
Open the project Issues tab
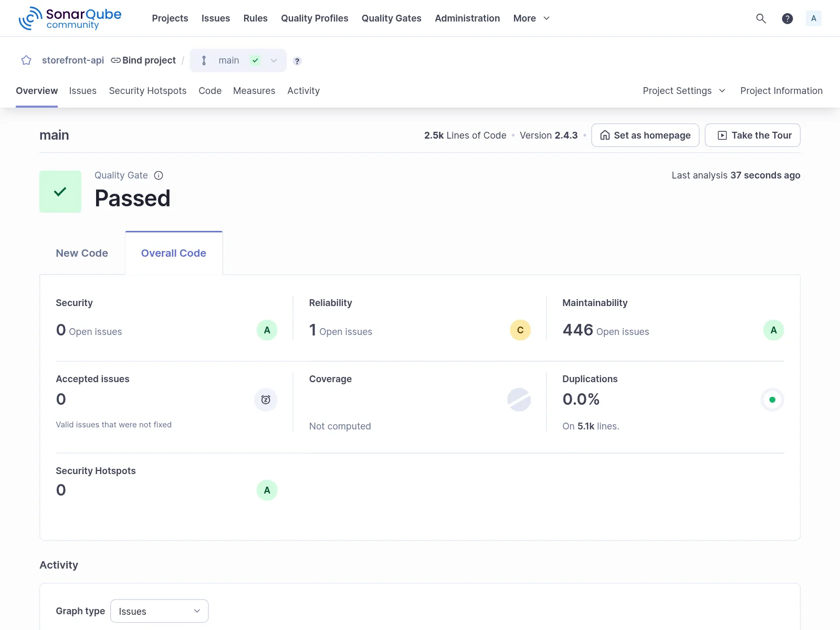pos(83,91)
